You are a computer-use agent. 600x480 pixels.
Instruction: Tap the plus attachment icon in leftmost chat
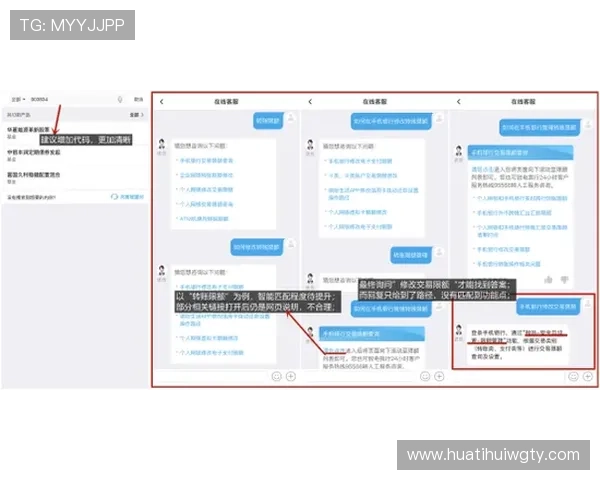tap(291, 377)
